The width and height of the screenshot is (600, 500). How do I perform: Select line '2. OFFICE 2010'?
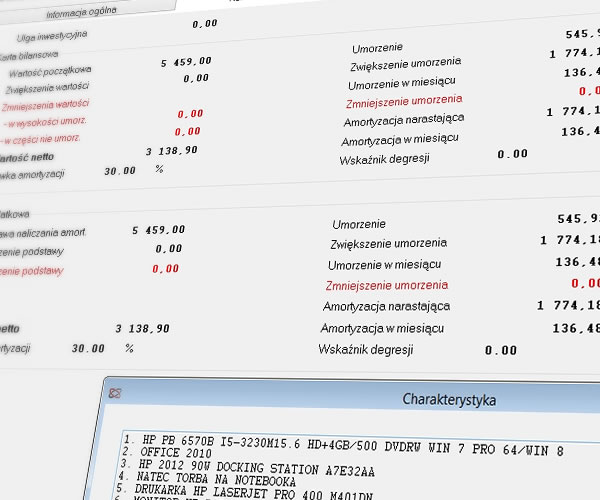click(x=167, y=452)
